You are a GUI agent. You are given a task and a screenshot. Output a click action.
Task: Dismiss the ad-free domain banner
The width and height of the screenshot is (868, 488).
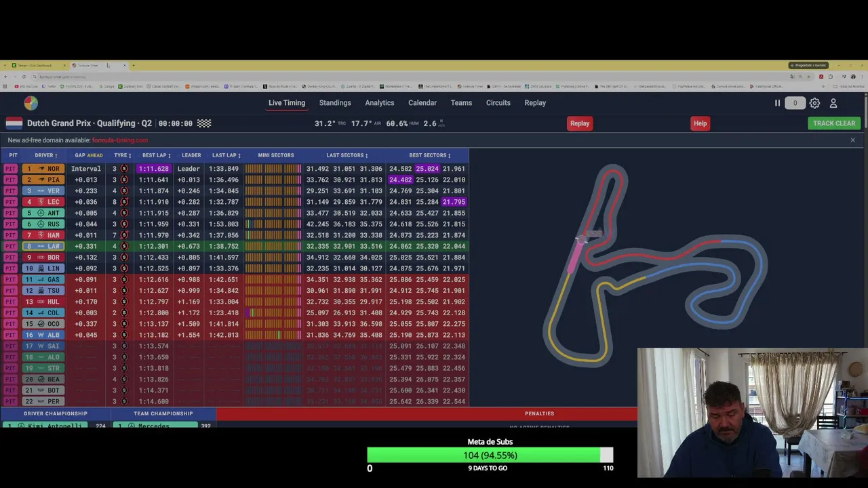tap(852, 140)
